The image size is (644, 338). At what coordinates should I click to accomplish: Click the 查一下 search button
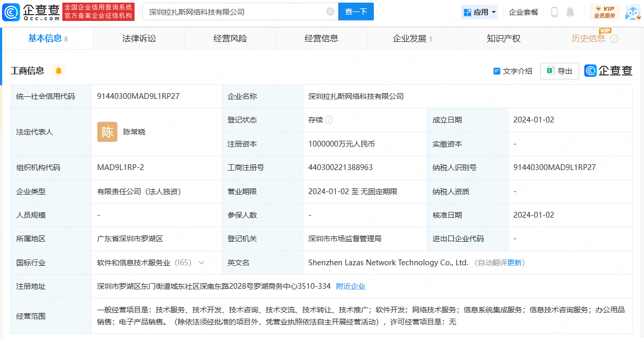pyautogui.click(x=356, y=12)
